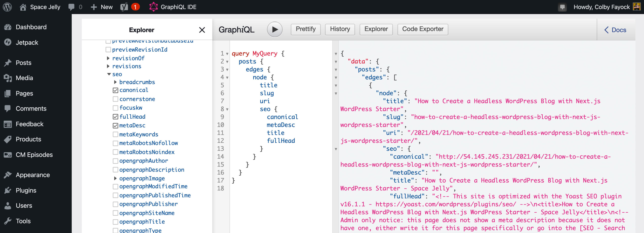Collapse the result seo object fold arrow
Screen dimensions: 644x233
click(x=336, y=149)
